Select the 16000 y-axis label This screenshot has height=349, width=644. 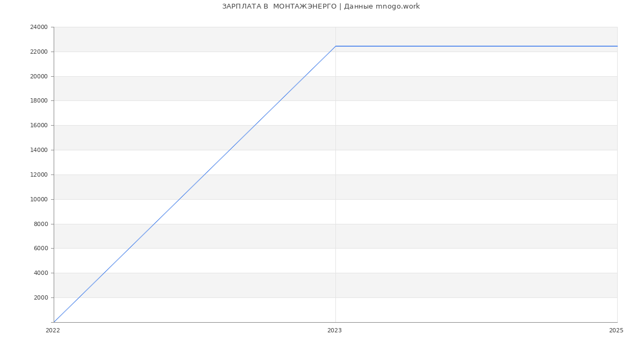click(39, 126)
